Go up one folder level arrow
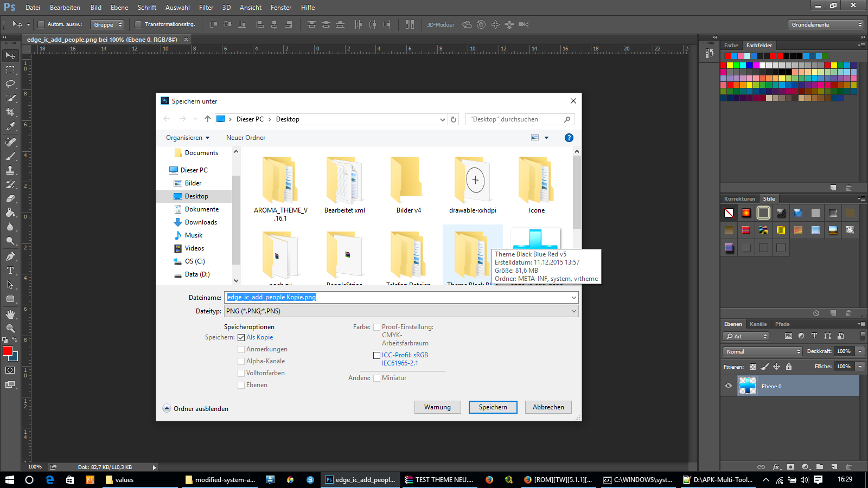Viewport: 868px width, 488px height. coord(207,119)
